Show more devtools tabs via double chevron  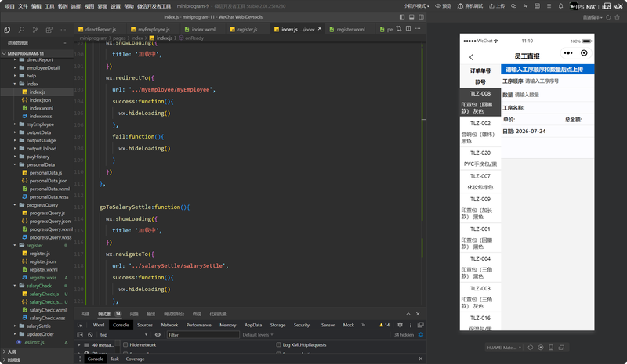point(363,325)
